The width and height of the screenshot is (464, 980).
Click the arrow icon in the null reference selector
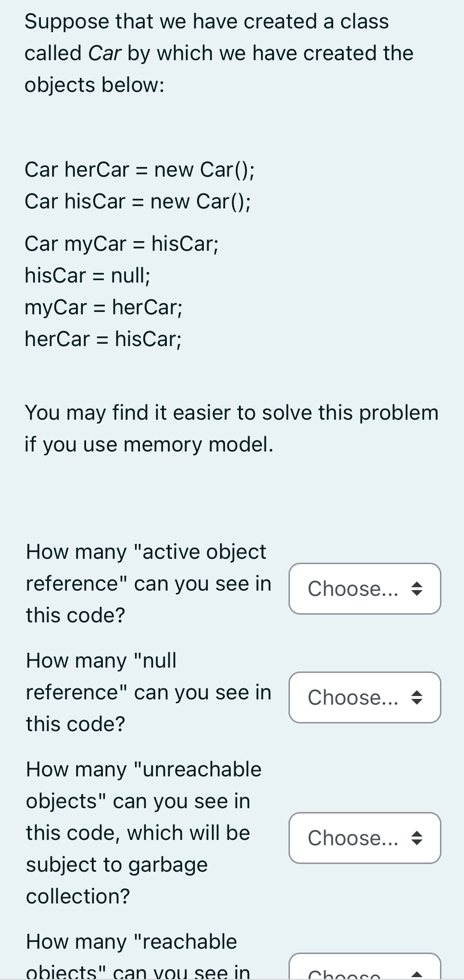tap(418, 697)
